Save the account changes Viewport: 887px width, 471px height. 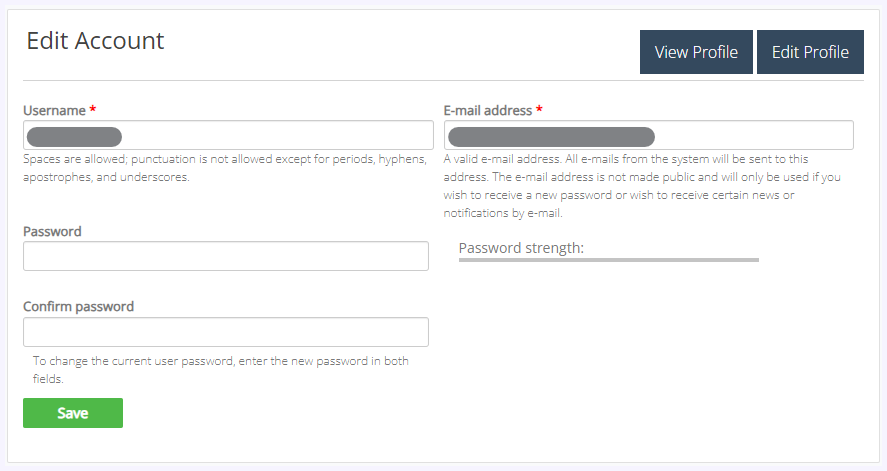coord(73,413)
